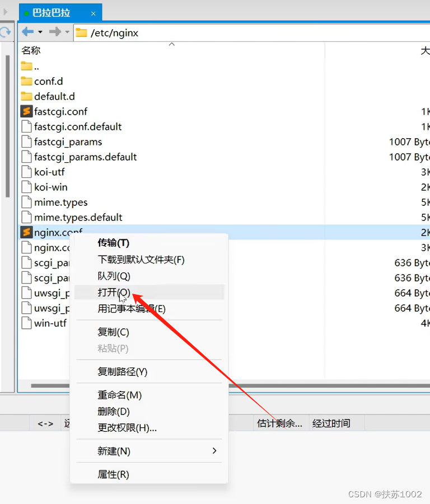Open the forward arrow history dropdown
430x504 pixels.
tap(67, 32)
